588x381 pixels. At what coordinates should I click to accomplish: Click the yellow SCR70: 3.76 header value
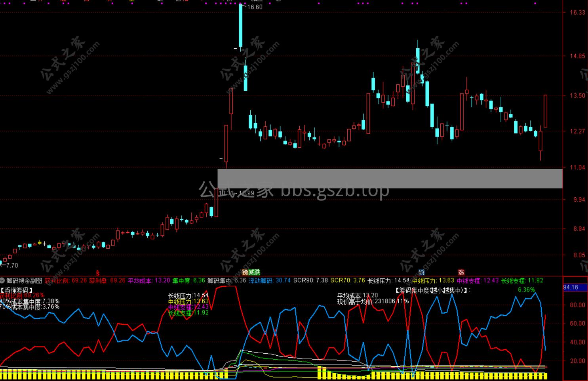pos(348,281)
